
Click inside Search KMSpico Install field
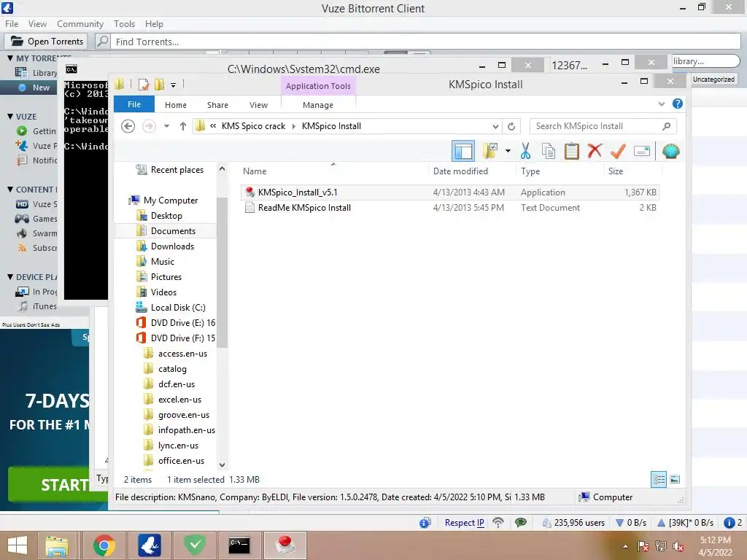point(603,126)
